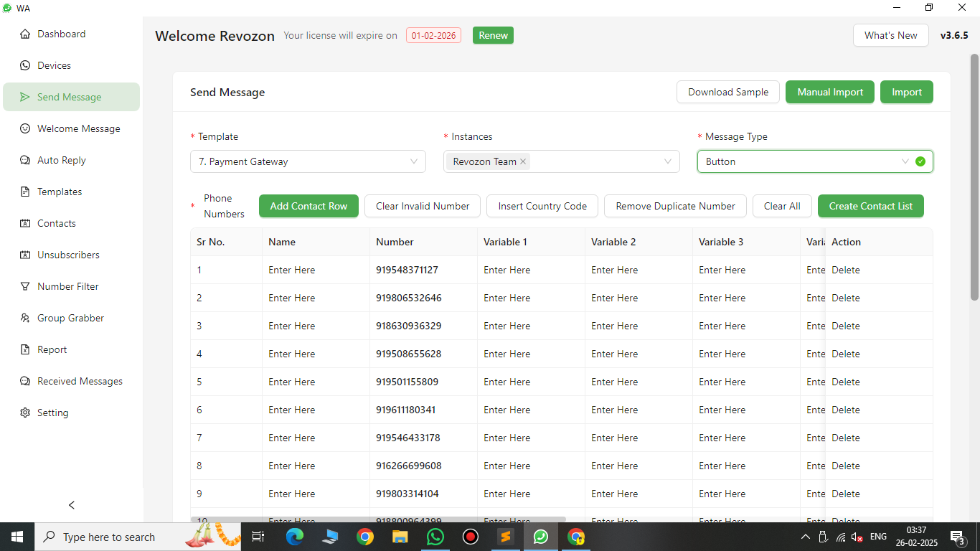
Task: Click the Manual Import button
Action: (830, 92)
